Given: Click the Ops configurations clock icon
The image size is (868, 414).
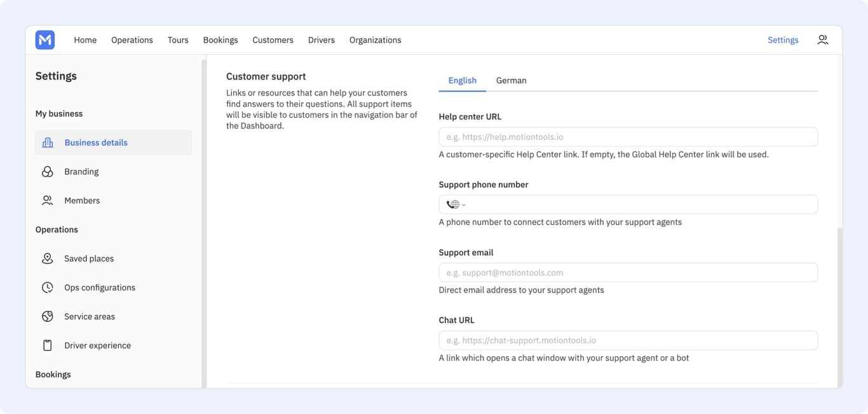Looking at the screenshot, I should (48, 287).
